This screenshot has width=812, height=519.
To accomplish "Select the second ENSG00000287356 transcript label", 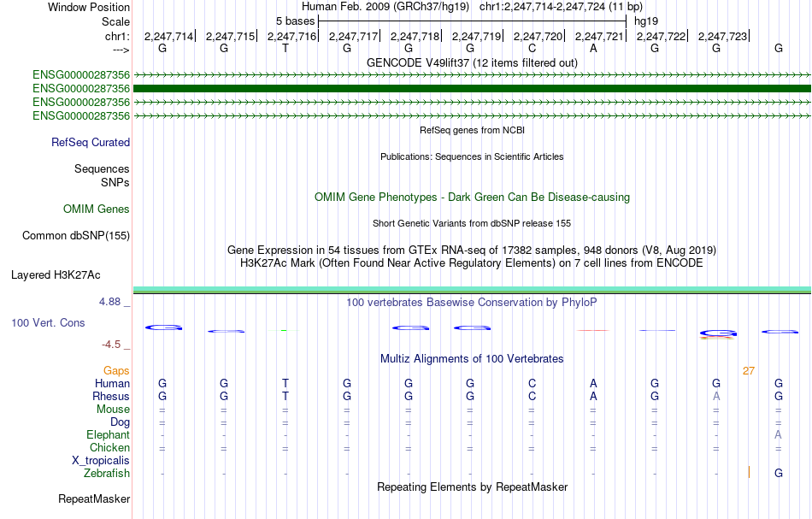I will click(81, 89).
